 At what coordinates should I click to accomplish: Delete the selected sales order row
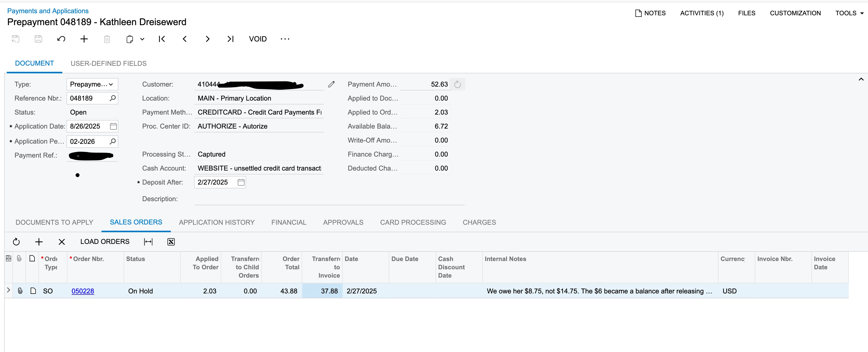point(62,242)
